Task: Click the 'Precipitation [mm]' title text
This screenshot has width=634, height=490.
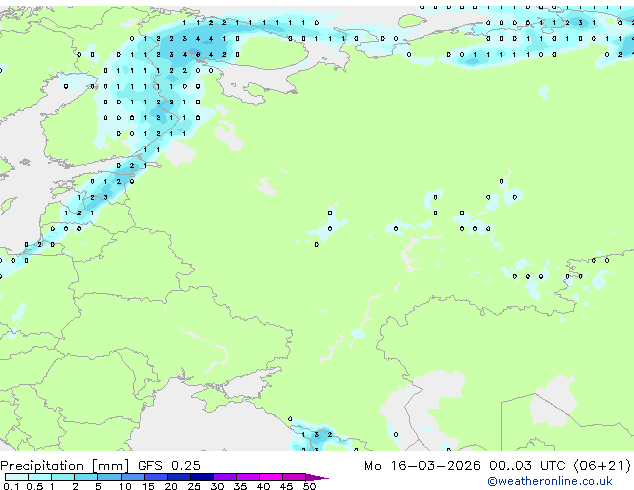Action: 65,466
